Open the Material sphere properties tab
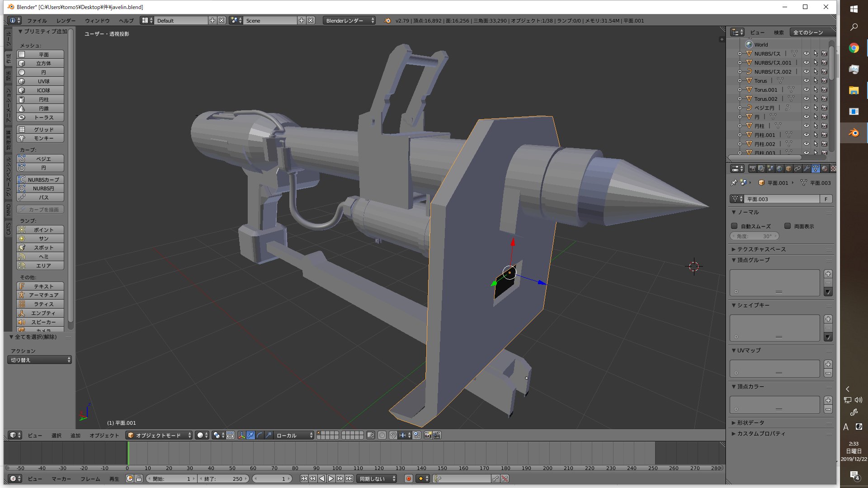Screen dimensions: 868x488 tap(825, 169)
